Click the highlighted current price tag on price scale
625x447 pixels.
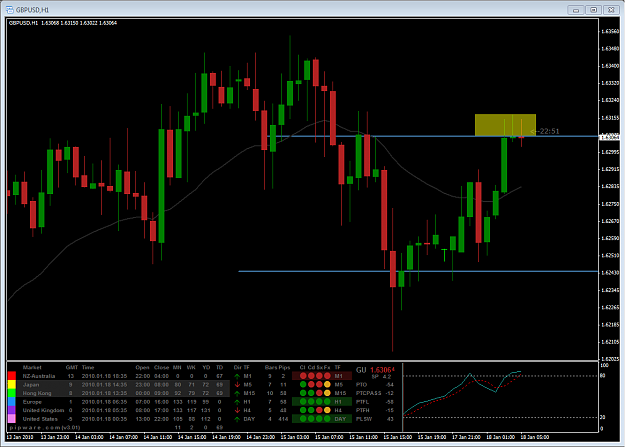point(610,137)
